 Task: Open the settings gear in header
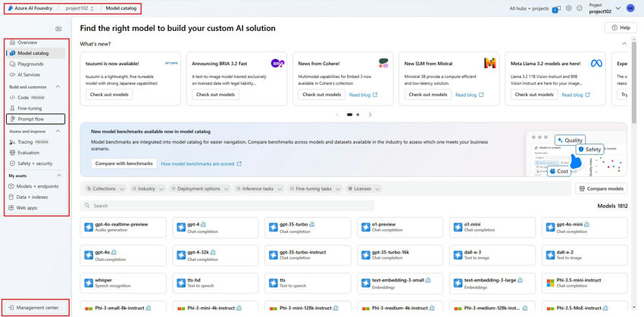(x=567, y=8)
